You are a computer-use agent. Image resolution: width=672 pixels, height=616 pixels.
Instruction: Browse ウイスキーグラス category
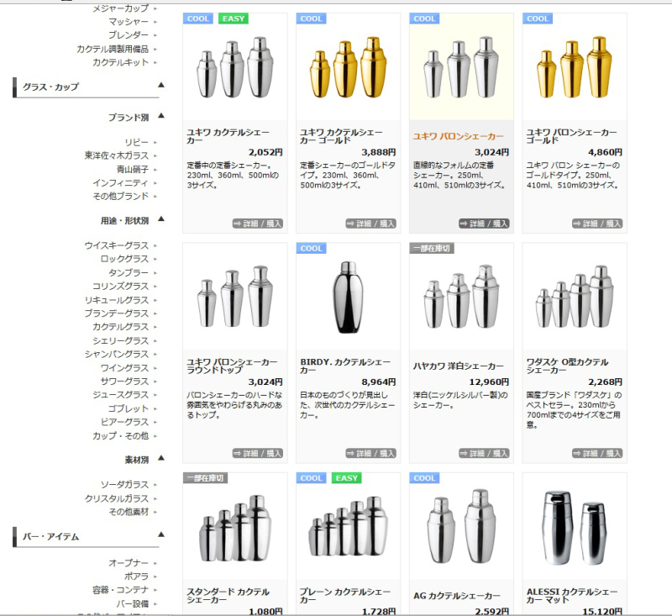117,245
